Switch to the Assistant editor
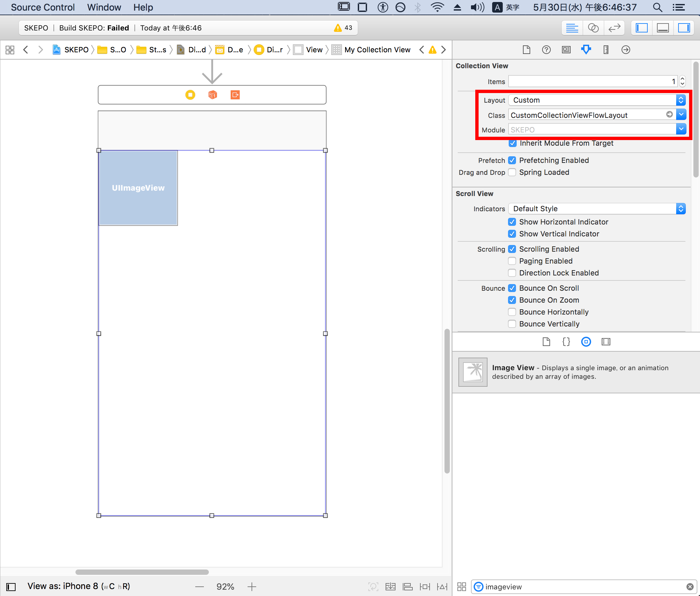 (x=593, y=28)
